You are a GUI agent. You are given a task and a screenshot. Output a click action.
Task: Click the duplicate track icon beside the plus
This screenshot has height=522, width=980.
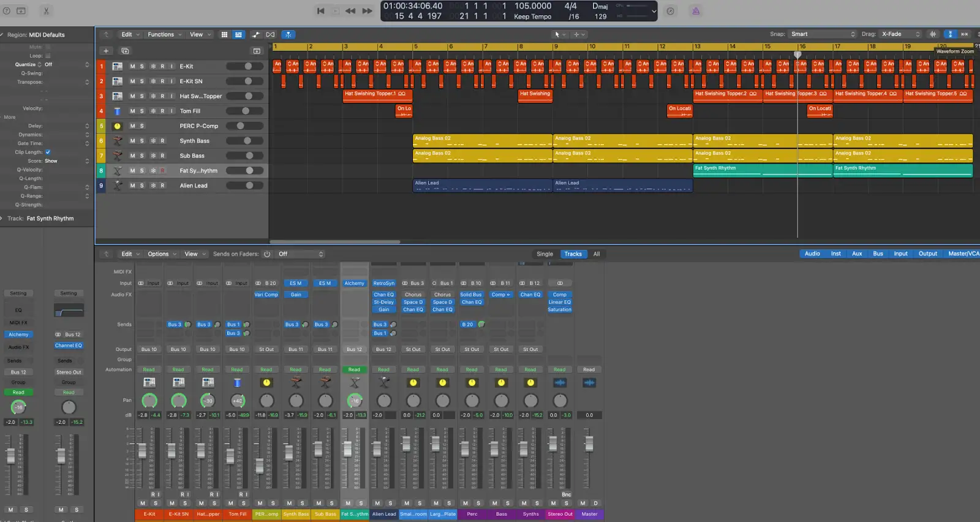125,51
